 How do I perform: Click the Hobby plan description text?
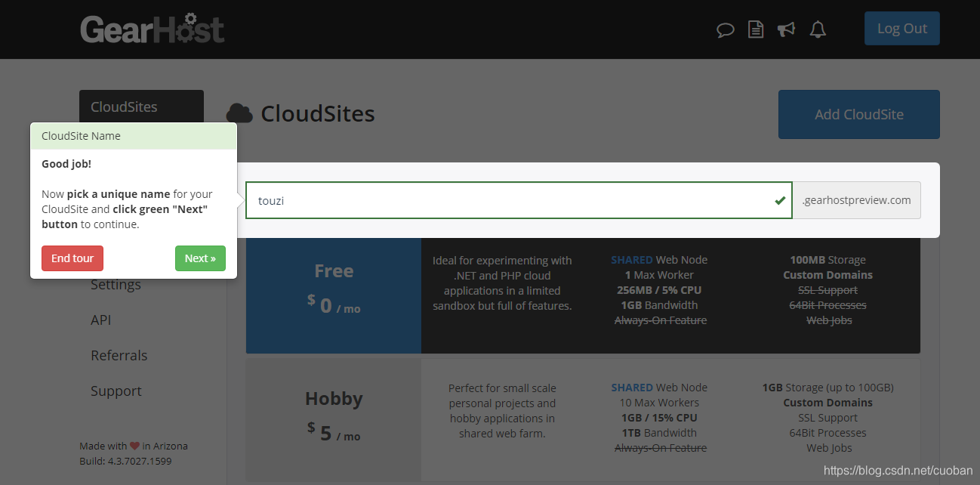click(502, 410)
